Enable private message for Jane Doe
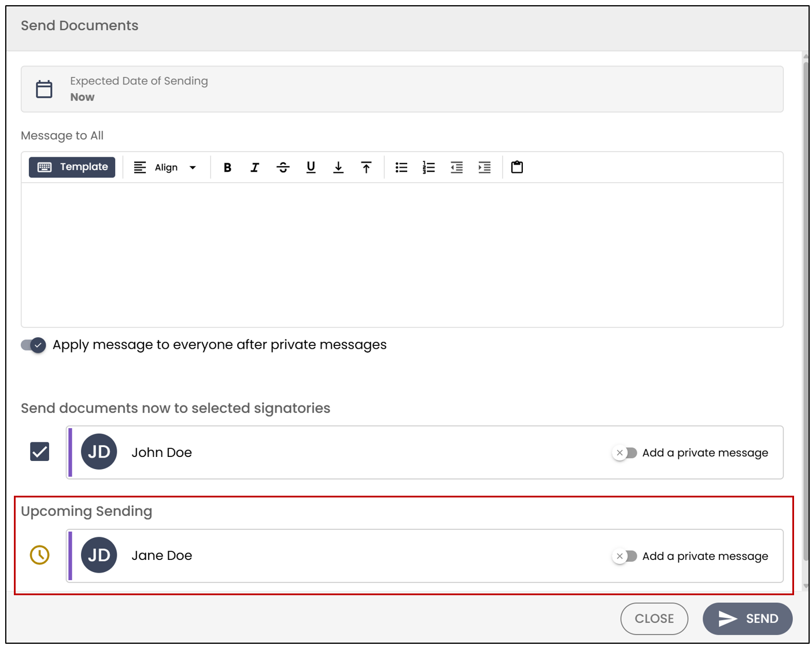The height and width of the screenshot is (649, 812). click(x=625, y=556)
